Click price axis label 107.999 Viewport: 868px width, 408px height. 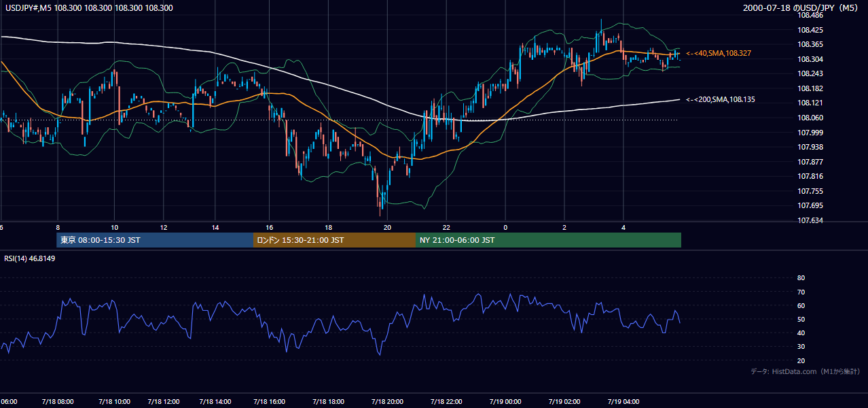810,133
